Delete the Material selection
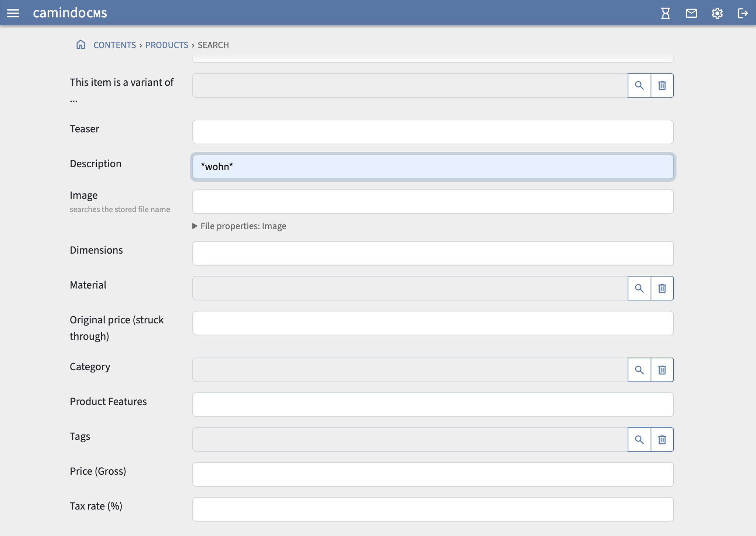 (x=662, y=288)
